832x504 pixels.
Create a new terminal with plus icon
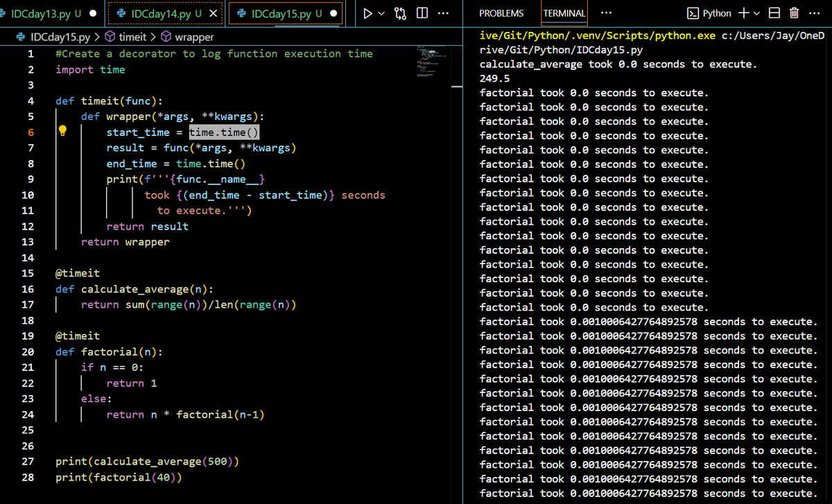(x=743, y=13)
